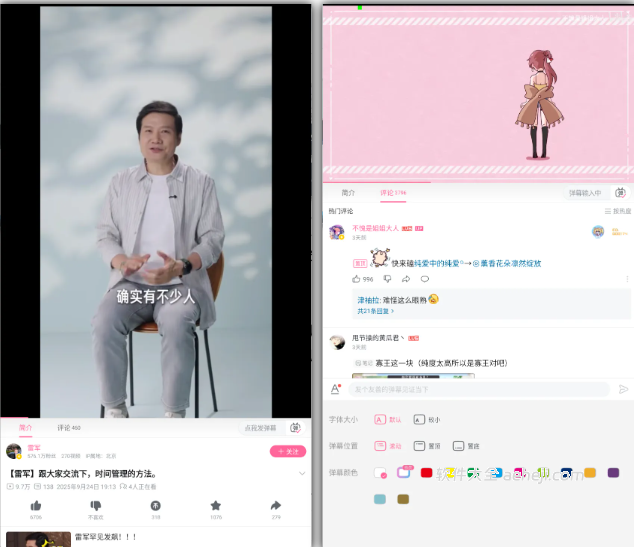This screenshot has width=634, height=547.
Task: Switch to 简介 tab in right panel
Action: point(348,192)
